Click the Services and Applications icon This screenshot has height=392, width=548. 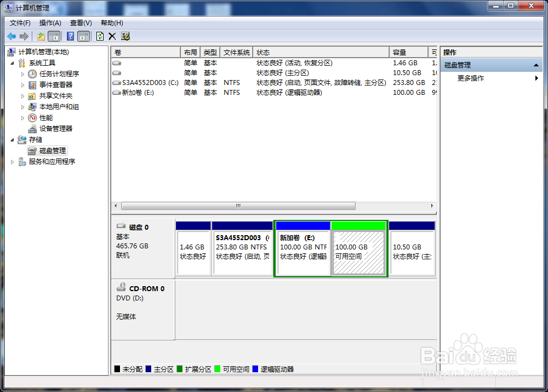coord(22,162)
